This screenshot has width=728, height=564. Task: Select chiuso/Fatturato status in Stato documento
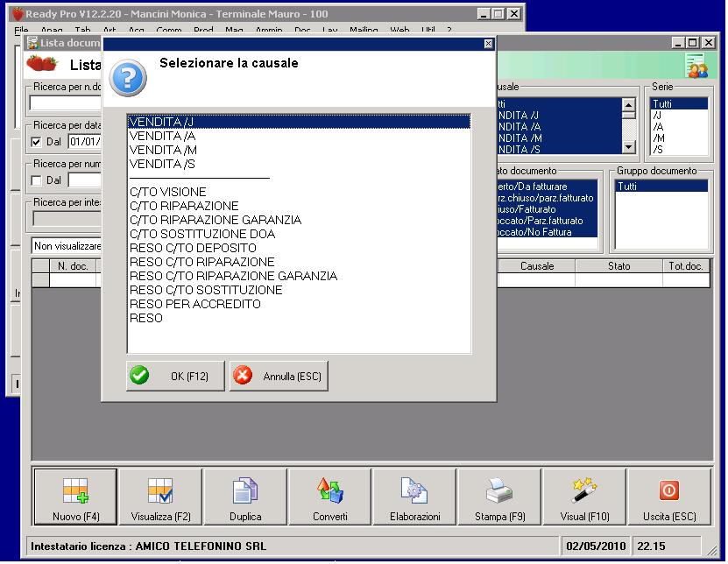(547, 209)
